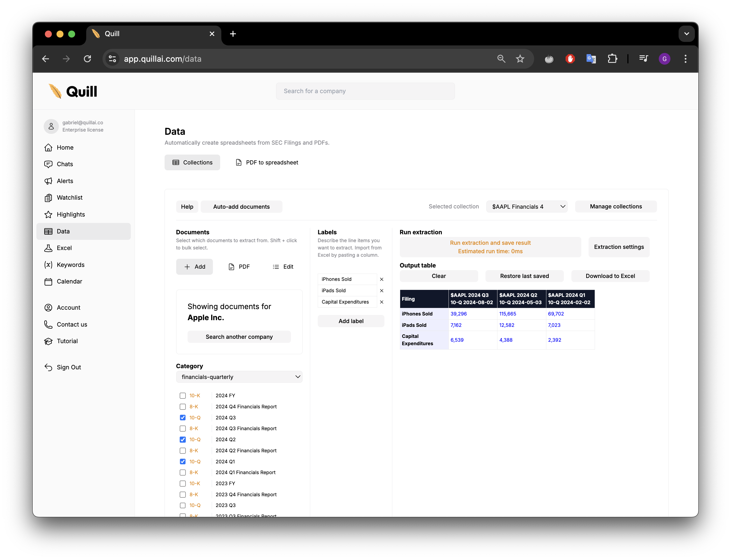Open Chats from the sidebar icon
The image size is (731, 560).
click(x=49, y=164)
